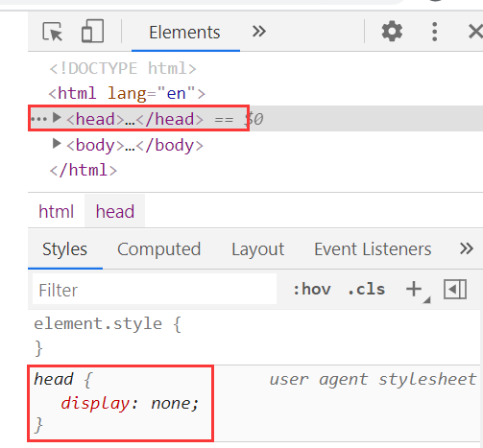Open the three-dot customize DevTools menu
The image size is (483, 448).
point(434,32)
